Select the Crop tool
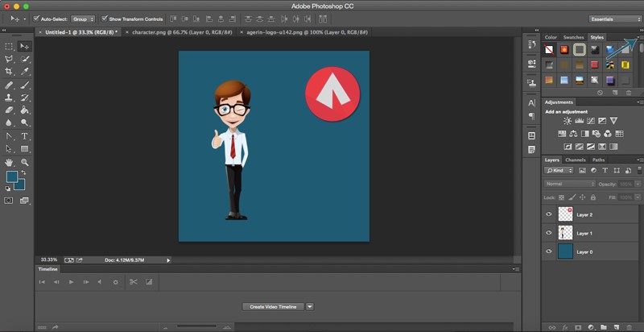 pos(9,72)
